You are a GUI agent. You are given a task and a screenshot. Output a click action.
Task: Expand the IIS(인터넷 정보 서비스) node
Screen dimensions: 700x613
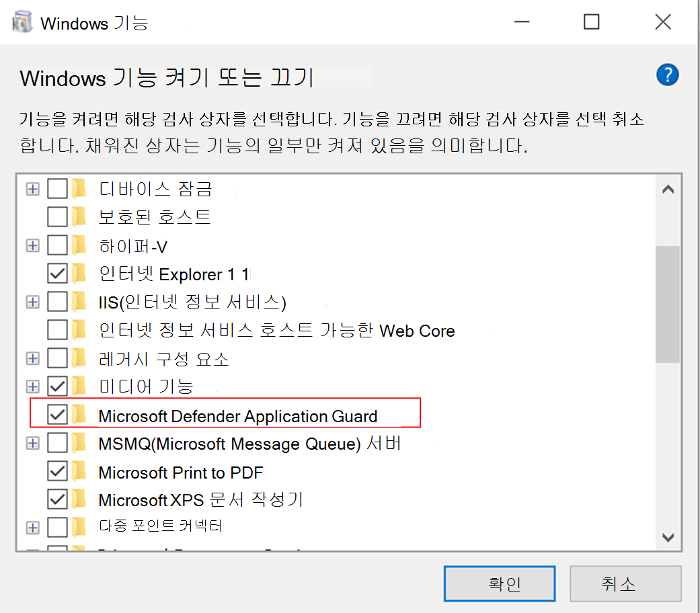(32, 302)
